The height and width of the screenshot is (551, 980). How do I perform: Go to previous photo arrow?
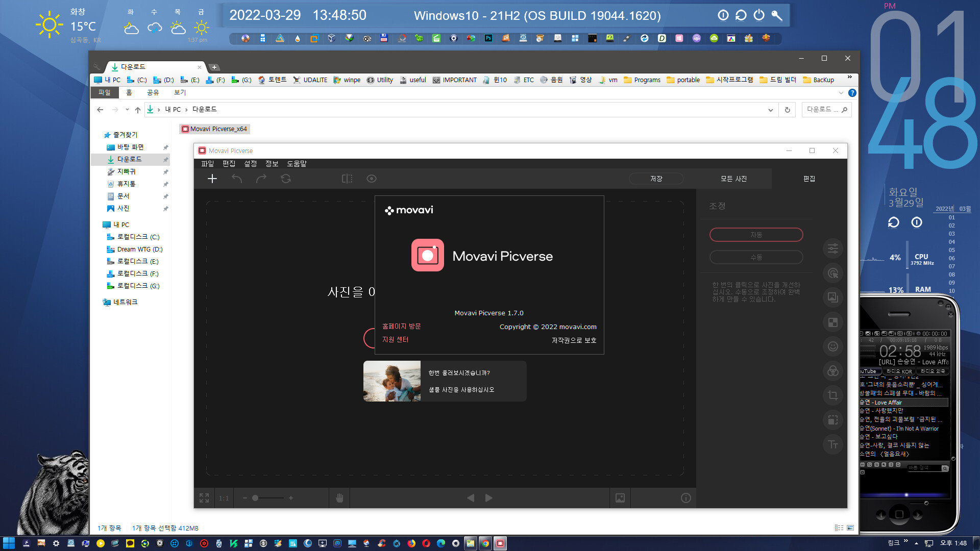click(x=471, y=498)
